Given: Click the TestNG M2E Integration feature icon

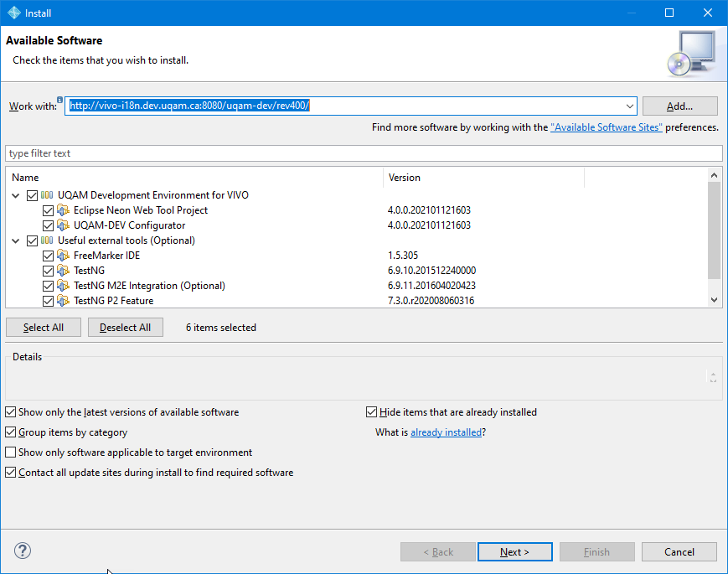Looking at the screenshot, I should click(63, 286).
